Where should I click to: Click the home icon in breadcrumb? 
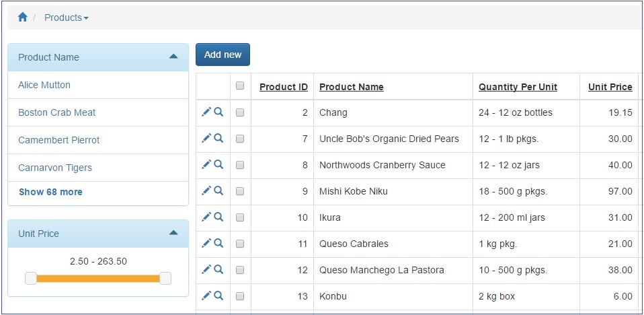(22, 17)
